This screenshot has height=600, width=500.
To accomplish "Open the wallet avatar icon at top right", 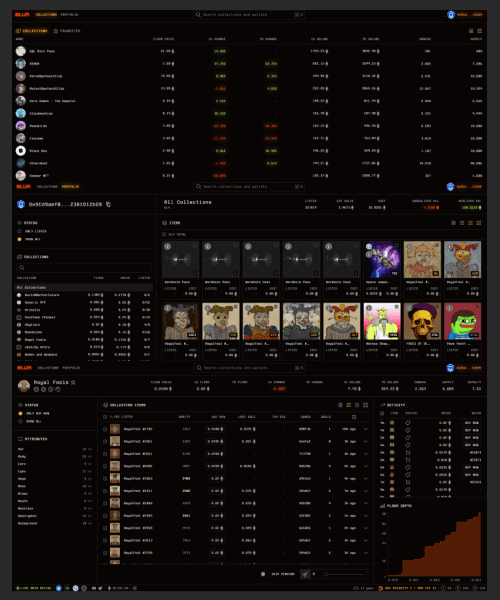I will tap(451, 15).
